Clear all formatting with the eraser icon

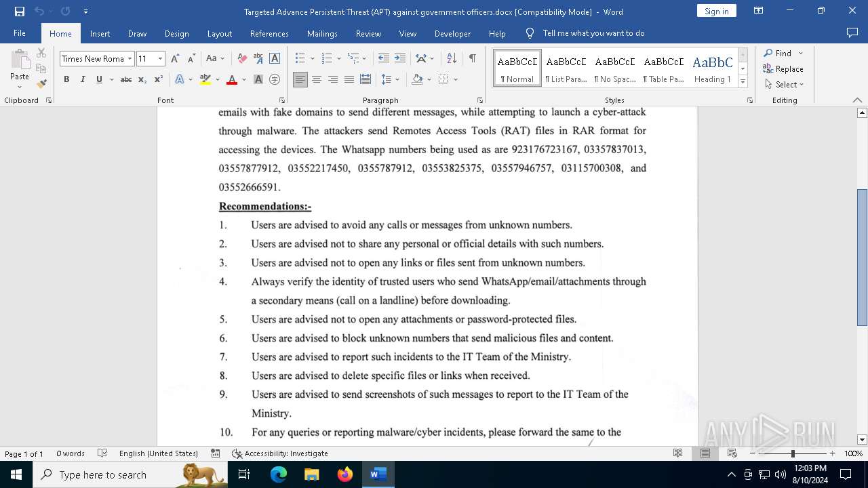pyautogui.click(x=242, y=59)
